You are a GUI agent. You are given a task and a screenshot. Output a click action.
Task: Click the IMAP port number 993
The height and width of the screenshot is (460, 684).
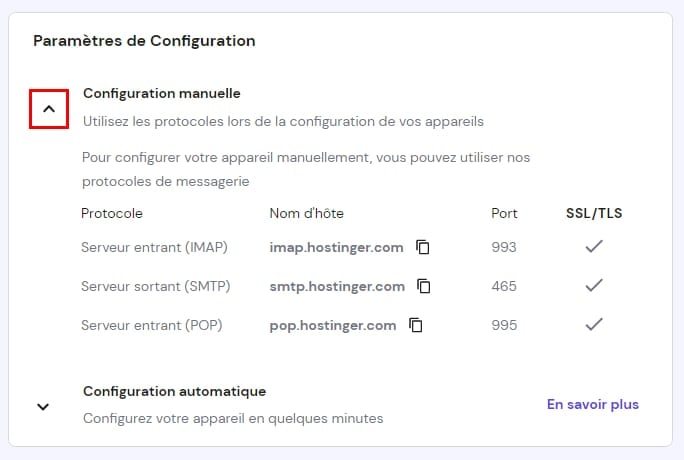click(504, 247)
